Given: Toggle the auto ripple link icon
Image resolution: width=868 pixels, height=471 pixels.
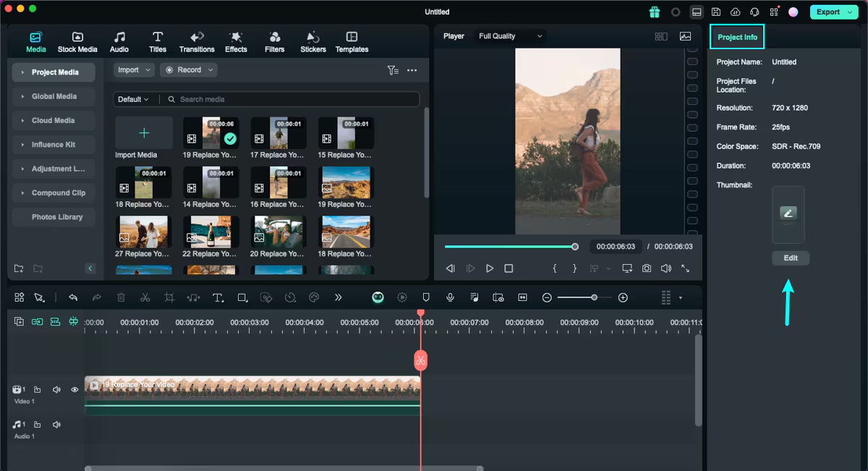Looking at the screenshot, I should pos(37,322).
